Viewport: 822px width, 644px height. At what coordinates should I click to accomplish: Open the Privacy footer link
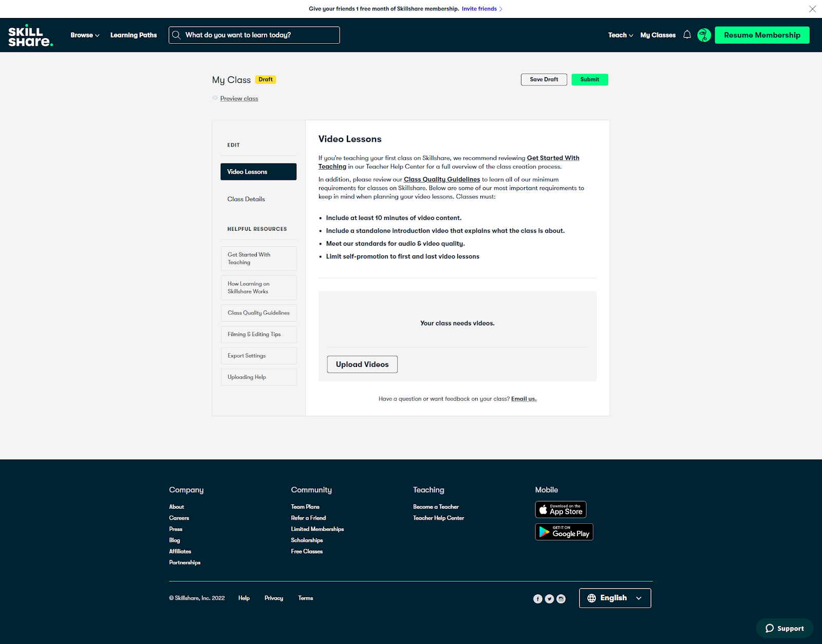tap(274, 598)
